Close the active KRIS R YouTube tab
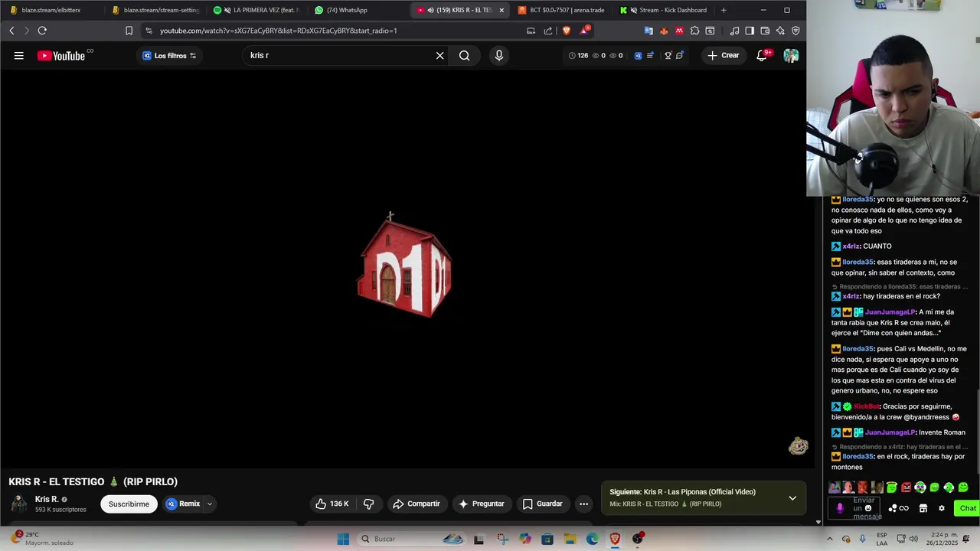The image size is (980, 551). pyautogui.click(x=501, y=10)
